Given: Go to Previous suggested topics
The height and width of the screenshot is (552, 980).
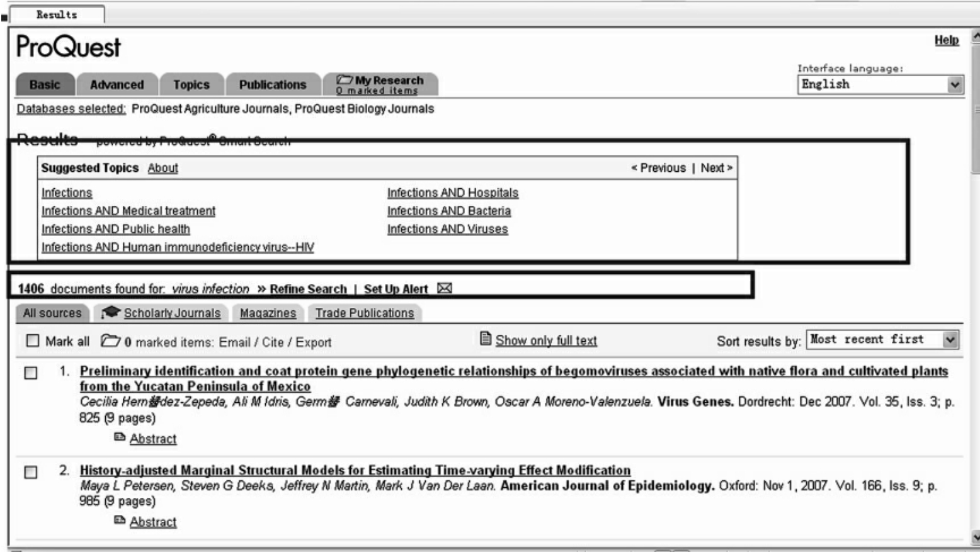Looking at the screenshot, I should click(x=659, y=168).
